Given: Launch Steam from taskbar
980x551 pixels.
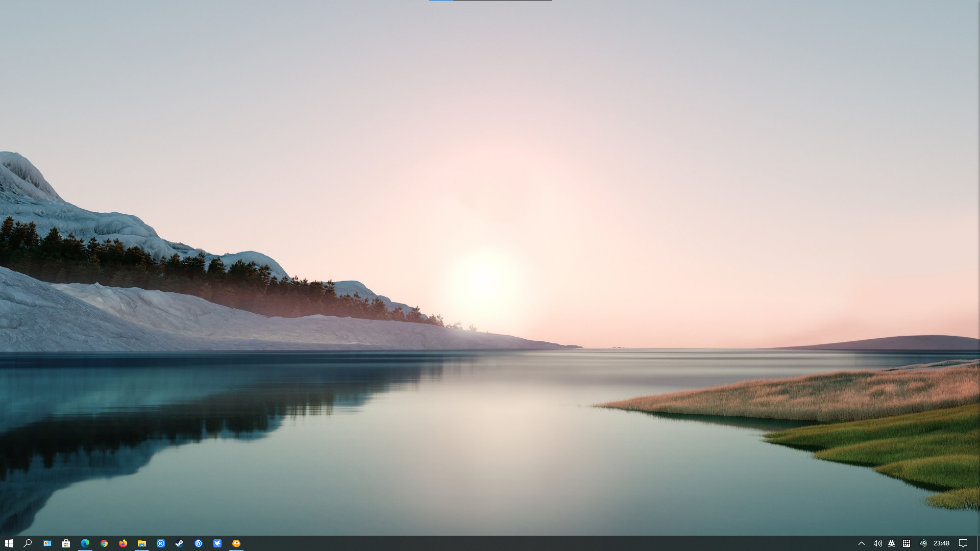Looking at the screenshot, I should (x=180, y=543).
